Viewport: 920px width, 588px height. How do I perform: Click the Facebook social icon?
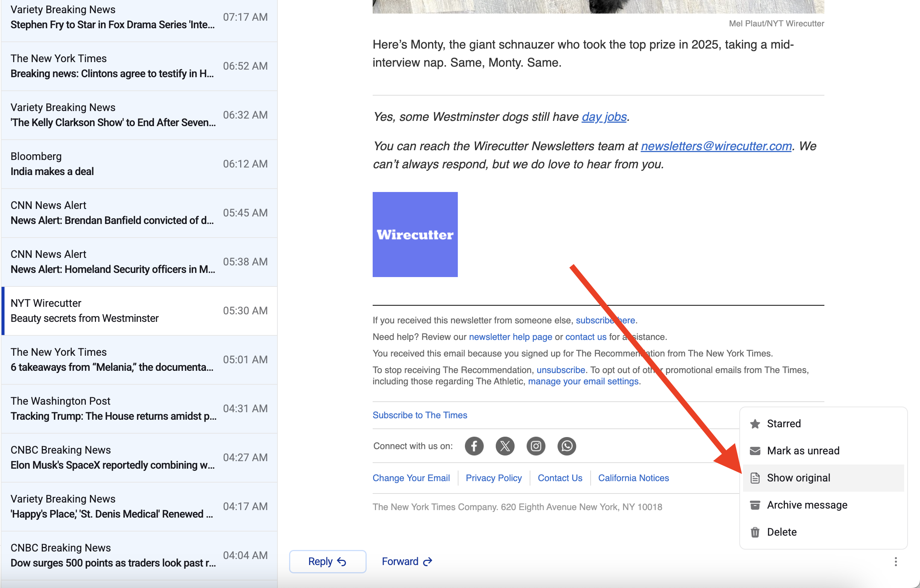tap(474, 446)
